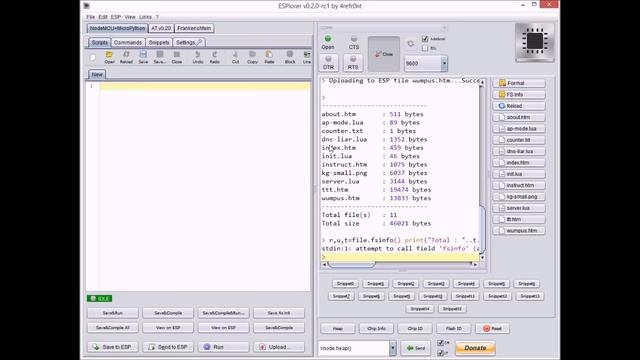Click the Cut toolbar icon
640x360 pixels.
236,57
